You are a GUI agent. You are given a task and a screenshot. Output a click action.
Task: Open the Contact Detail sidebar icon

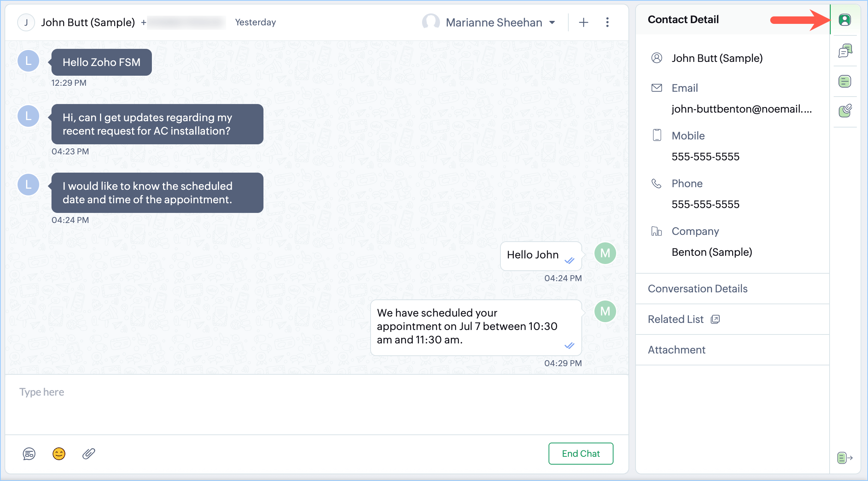click(844, 20)
